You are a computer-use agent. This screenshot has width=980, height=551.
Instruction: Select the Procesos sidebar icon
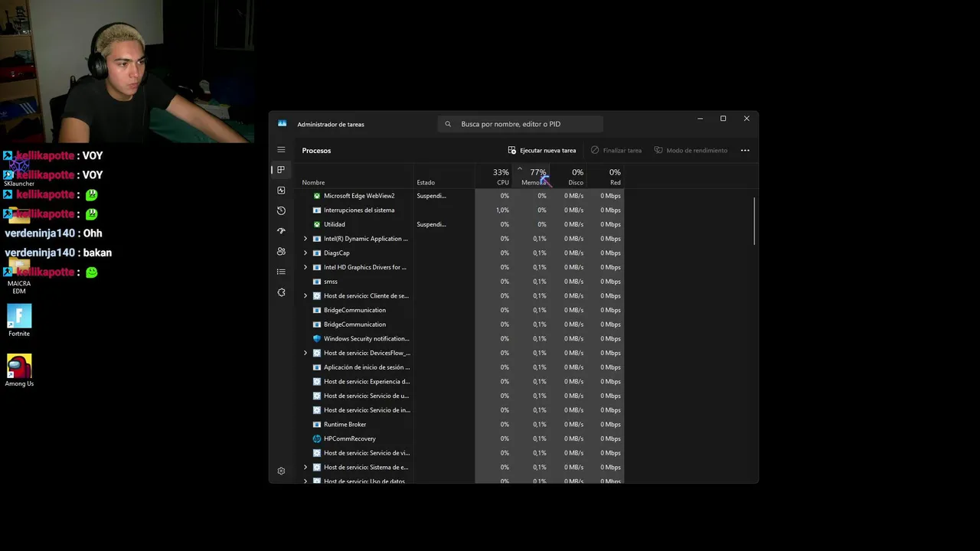click(281, 170)
